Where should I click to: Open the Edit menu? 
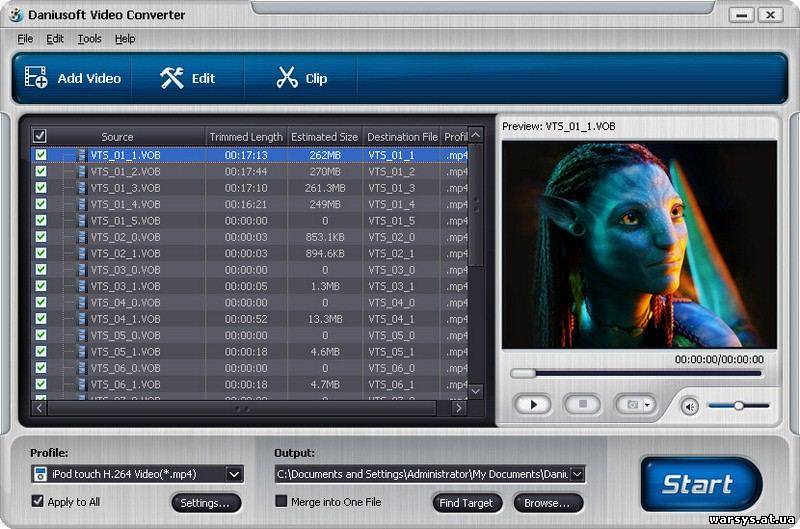(x=55, y=39)
